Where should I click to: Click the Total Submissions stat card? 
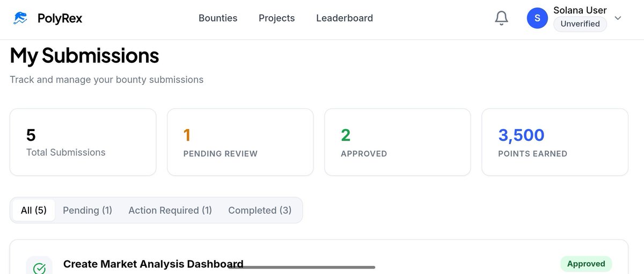(83, 142)
